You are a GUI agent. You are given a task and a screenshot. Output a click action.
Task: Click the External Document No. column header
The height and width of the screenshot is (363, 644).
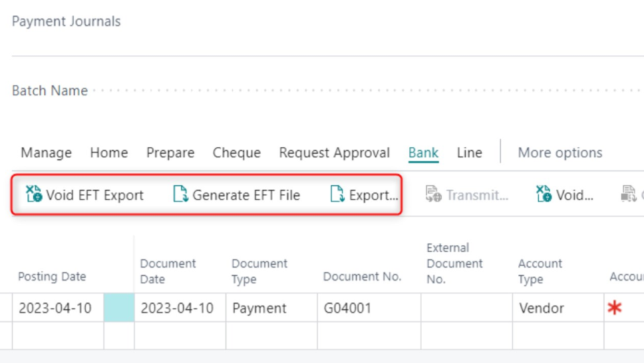pos(454,264)
